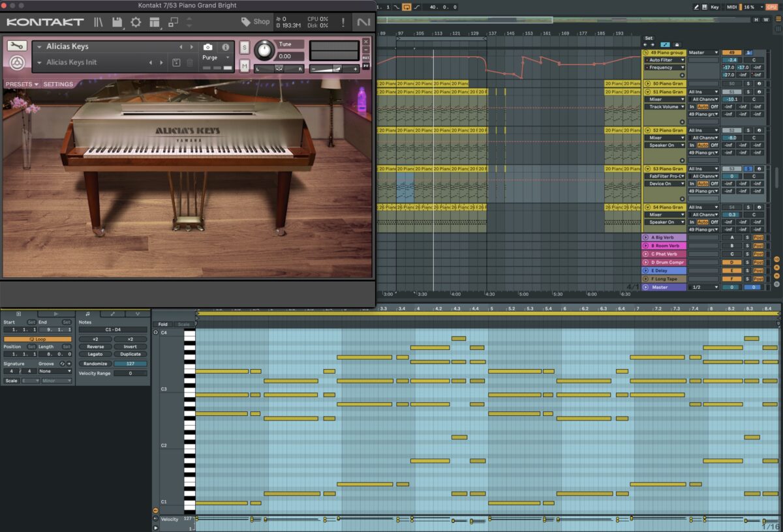The image size is (783, 532).
Task: Unfold the 50 Piano Gran track
Action: pos(647,83)
